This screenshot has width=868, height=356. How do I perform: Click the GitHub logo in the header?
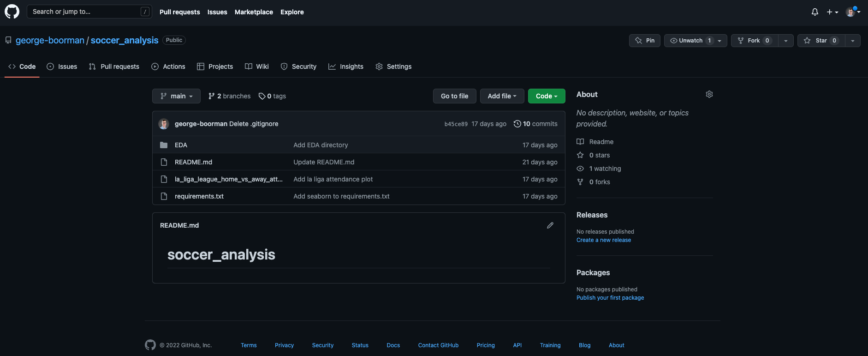12,12
